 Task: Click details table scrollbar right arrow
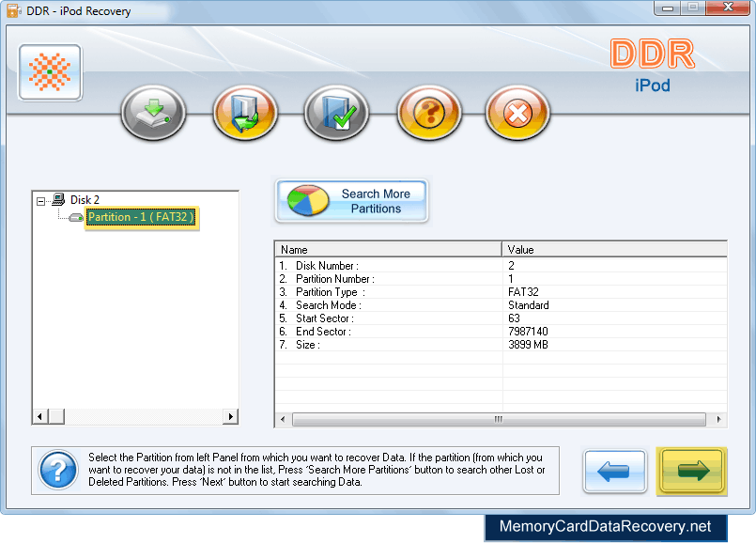pos(718,420)
